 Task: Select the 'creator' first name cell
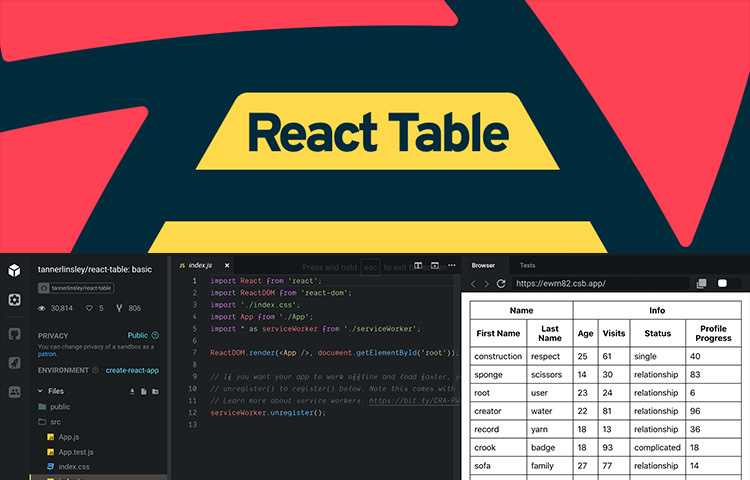coord(498,411)
